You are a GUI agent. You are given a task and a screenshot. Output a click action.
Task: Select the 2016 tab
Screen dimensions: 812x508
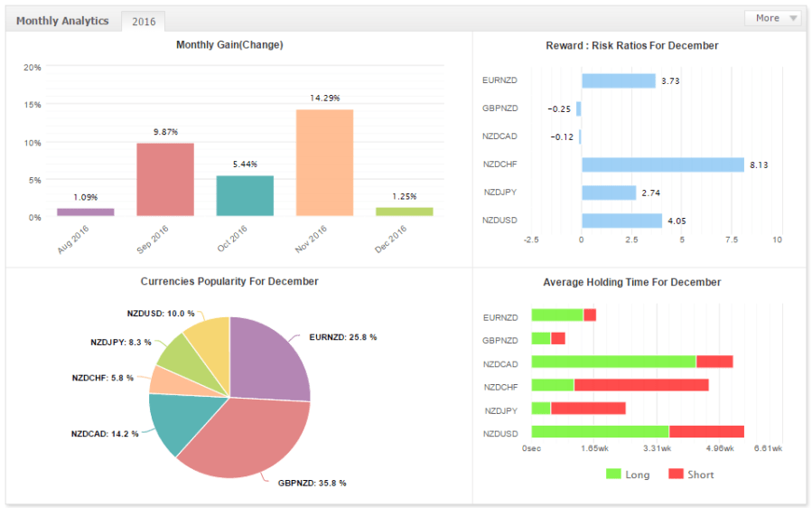coord(143,22)
